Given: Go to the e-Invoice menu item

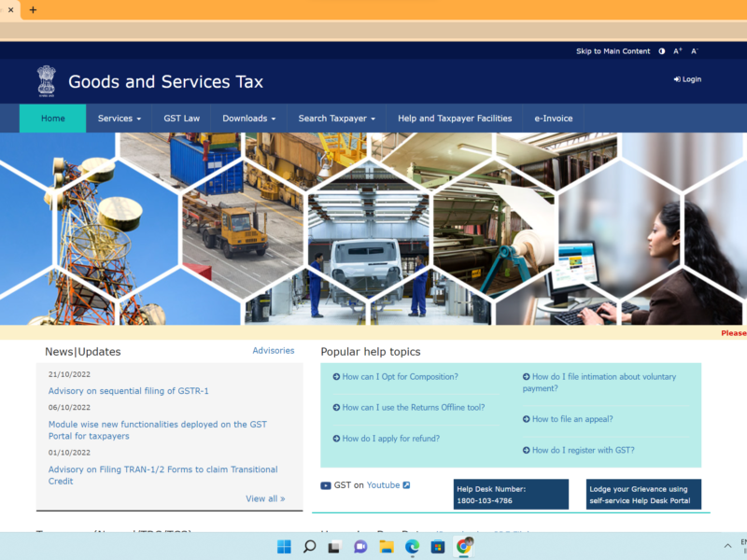Looking at the screenshot, I should point(554,119).
